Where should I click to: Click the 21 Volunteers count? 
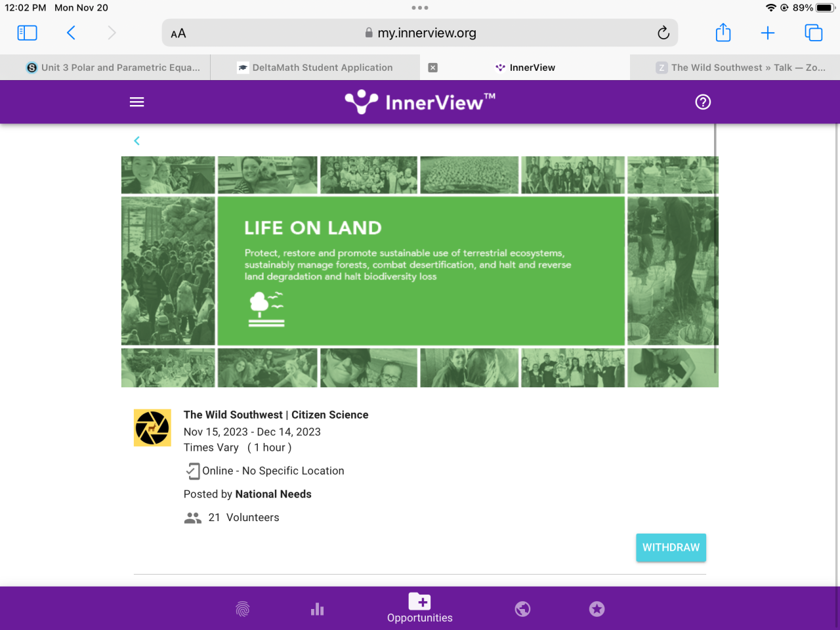243,518
